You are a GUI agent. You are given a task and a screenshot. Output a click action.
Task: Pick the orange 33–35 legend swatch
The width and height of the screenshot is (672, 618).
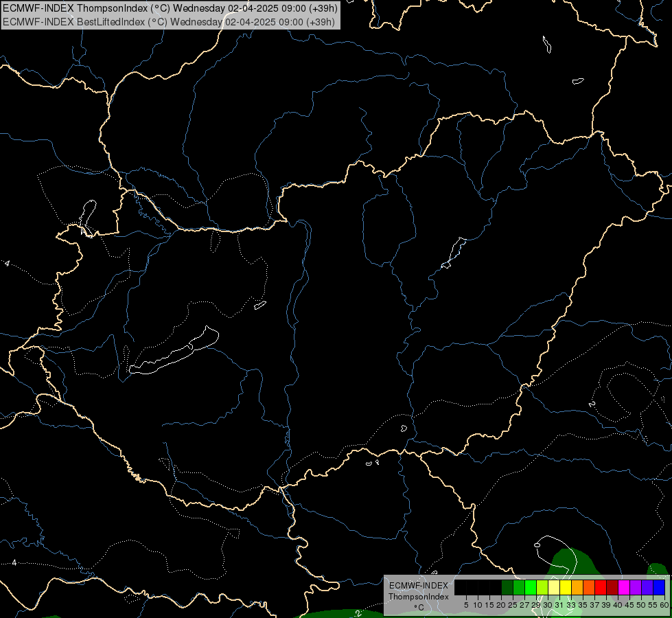pyautogui.click(x=577, y=587)
